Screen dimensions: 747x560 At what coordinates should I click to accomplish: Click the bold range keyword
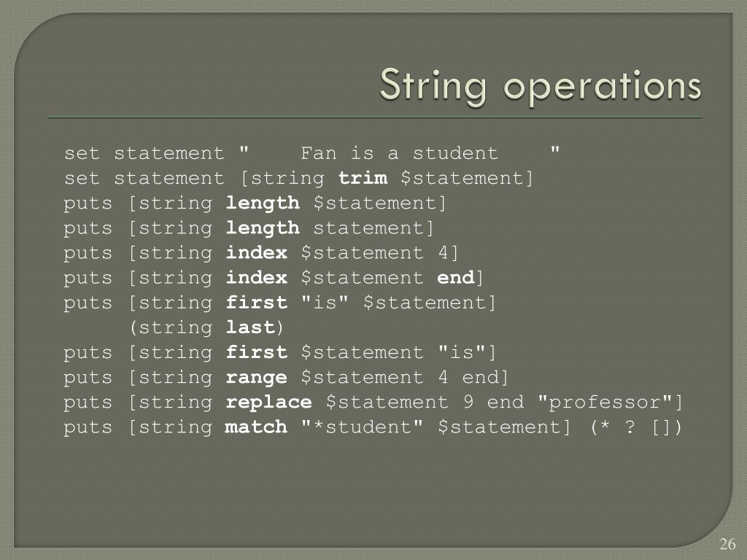click(x=256, y=378)
